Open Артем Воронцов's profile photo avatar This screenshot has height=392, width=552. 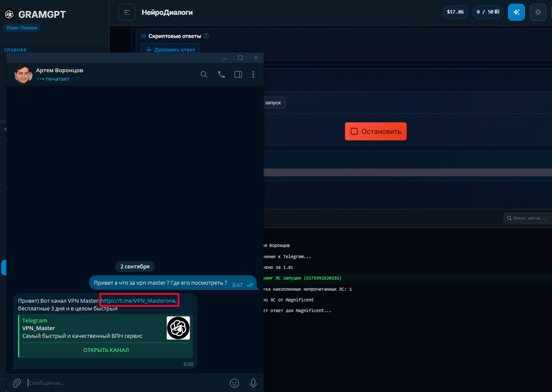(x=24, y=74)
